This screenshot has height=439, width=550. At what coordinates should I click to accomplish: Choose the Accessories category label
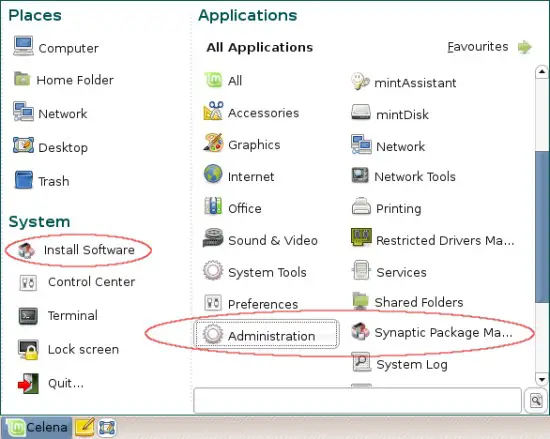[x=263, y=113]
